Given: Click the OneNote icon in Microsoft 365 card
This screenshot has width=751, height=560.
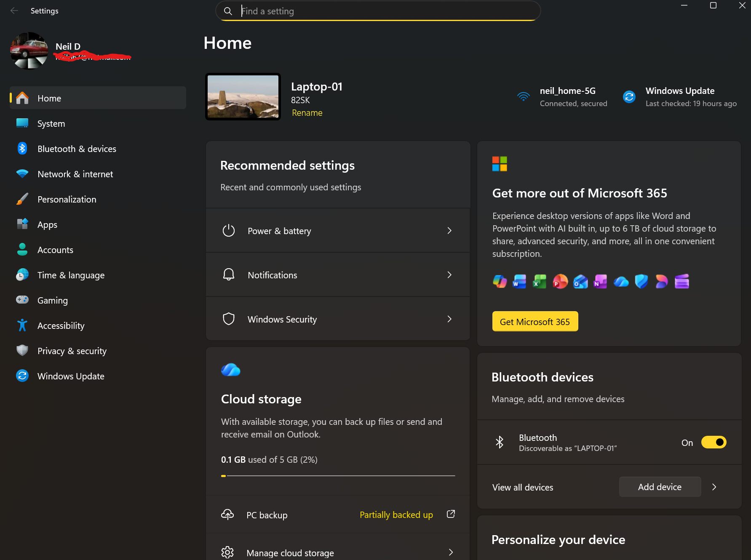Looking at the screenshot, I should (x=600, y=281).
